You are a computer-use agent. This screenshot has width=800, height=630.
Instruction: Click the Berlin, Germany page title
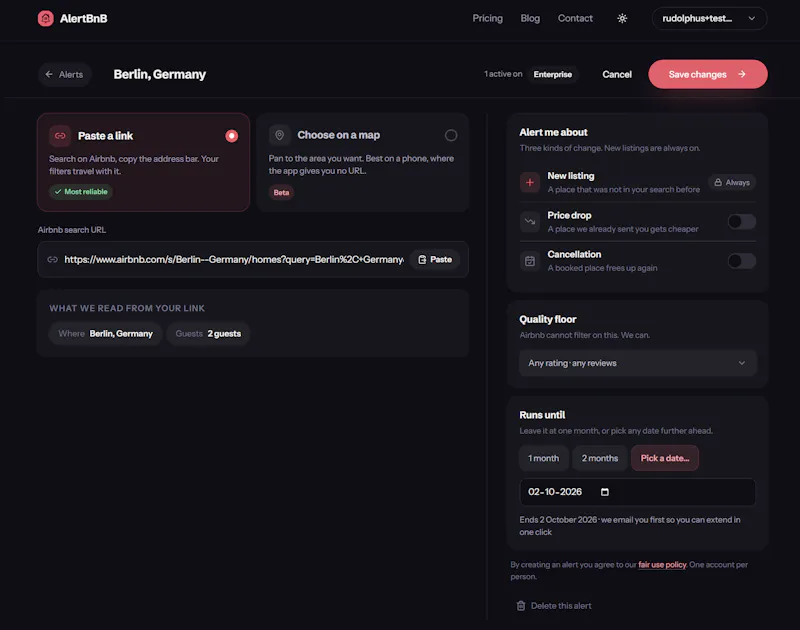pyautogui.click(x=160, y=74)
